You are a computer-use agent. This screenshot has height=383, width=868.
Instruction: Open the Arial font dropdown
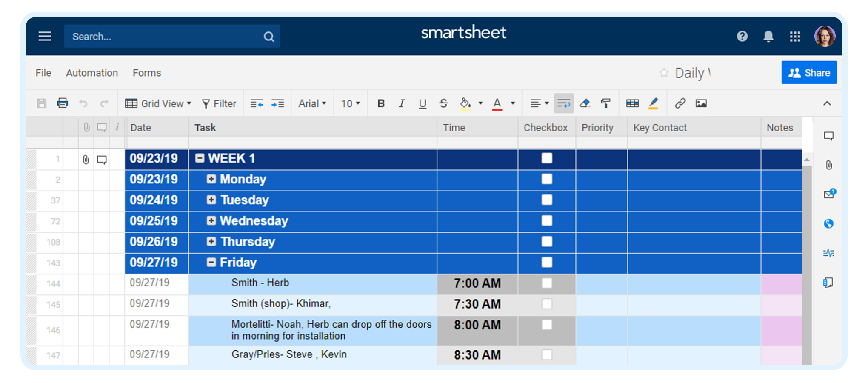[x=312, y=103]
